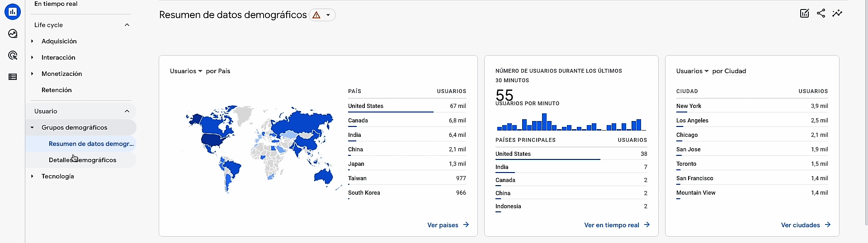Expand the Adquisición tree arrow
Image resolution: width=868 pixels, height=243 pixels.
click(32, 41)
